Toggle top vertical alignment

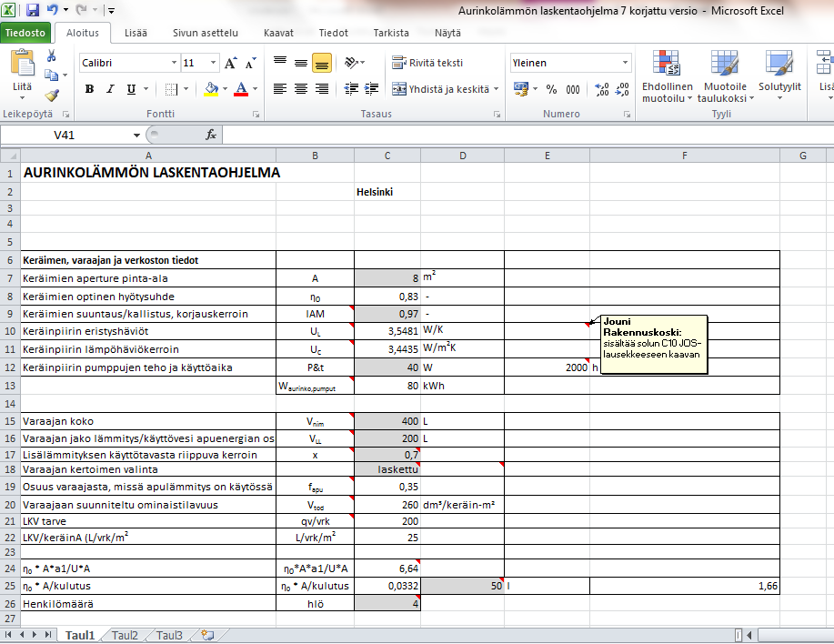point(280,63)
